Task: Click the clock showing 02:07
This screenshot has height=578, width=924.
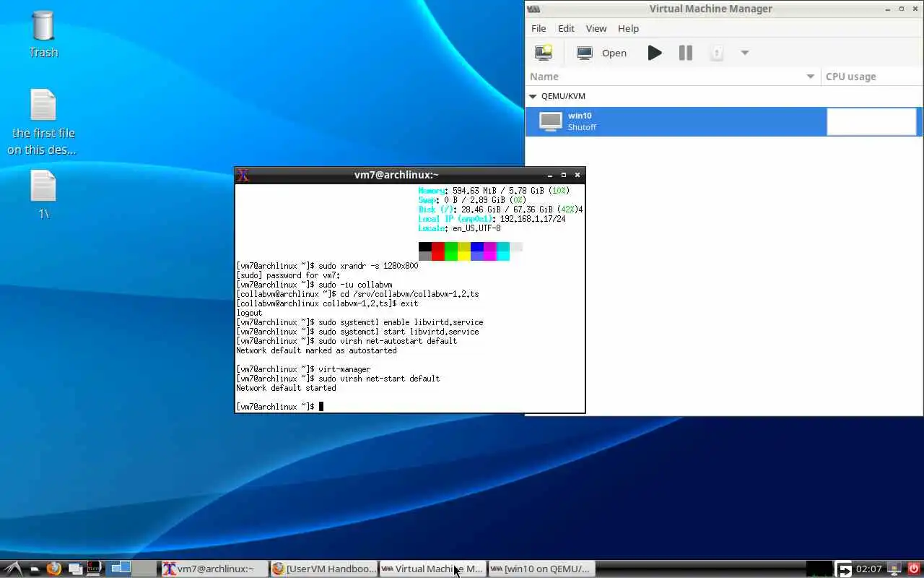Action: pos(869,569)
